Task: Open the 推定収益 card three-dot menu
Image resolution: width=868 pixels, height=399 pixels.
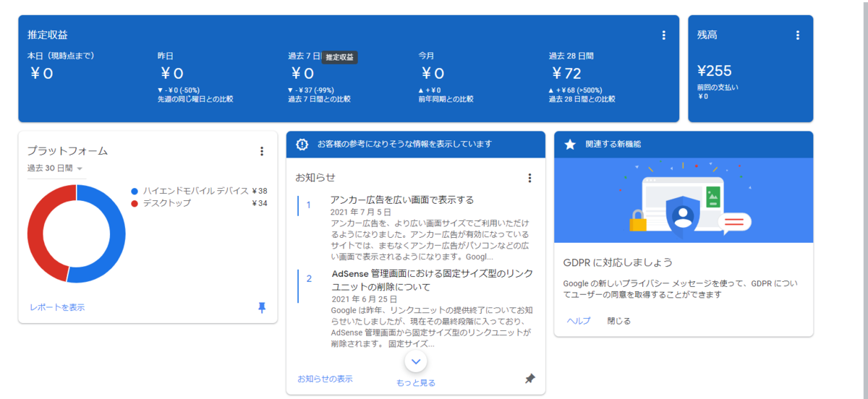Action: [663, 35]
